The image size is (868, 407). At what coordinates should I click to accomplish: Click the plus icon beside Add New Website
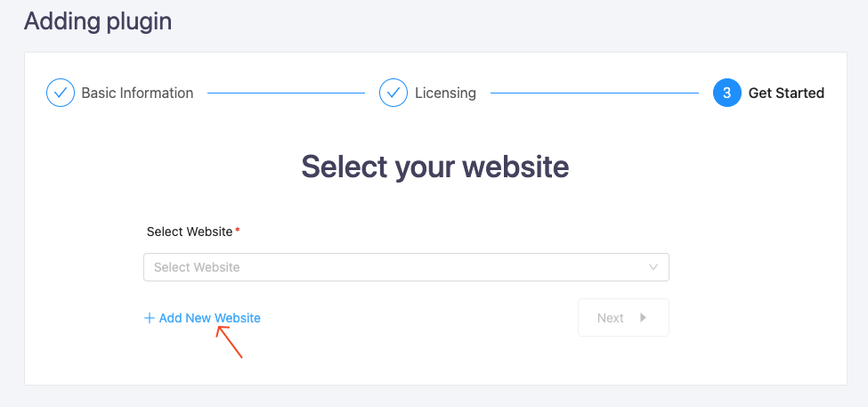[x=149, y=318]
